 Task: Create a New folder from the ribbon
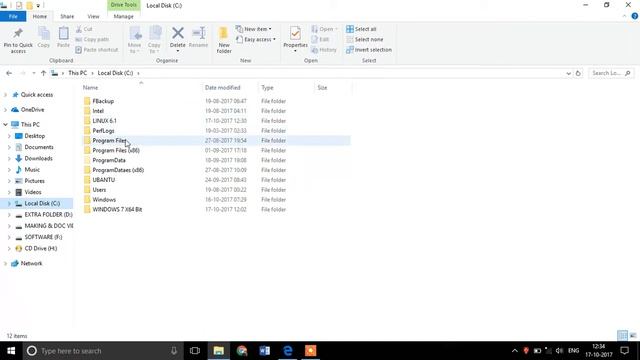point(224,39)
